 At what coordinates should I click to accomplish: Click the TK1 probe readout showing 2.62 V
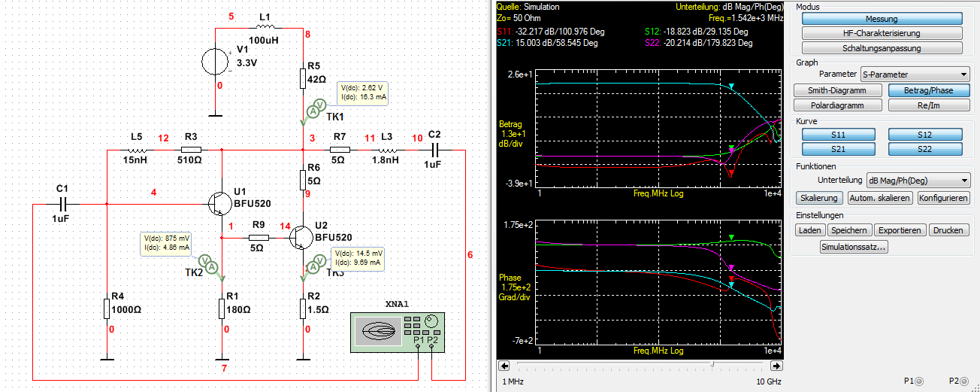pos(362,92)
